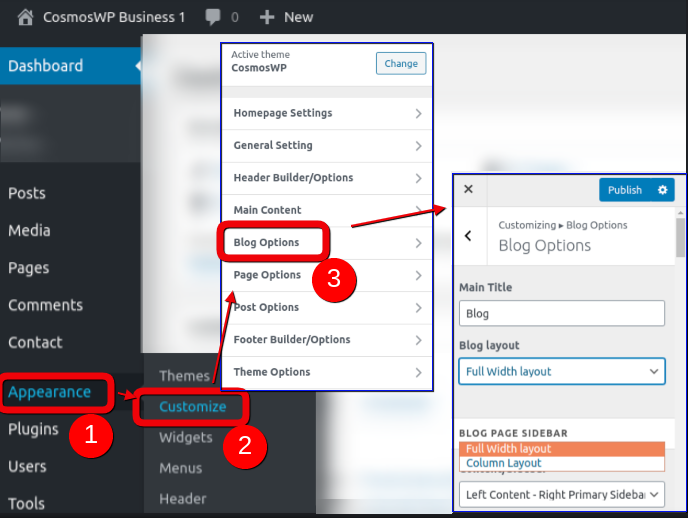The height and width of the screenshot is (518, 688).
Task: Expand Theme Options section
Action: [327, 372]
